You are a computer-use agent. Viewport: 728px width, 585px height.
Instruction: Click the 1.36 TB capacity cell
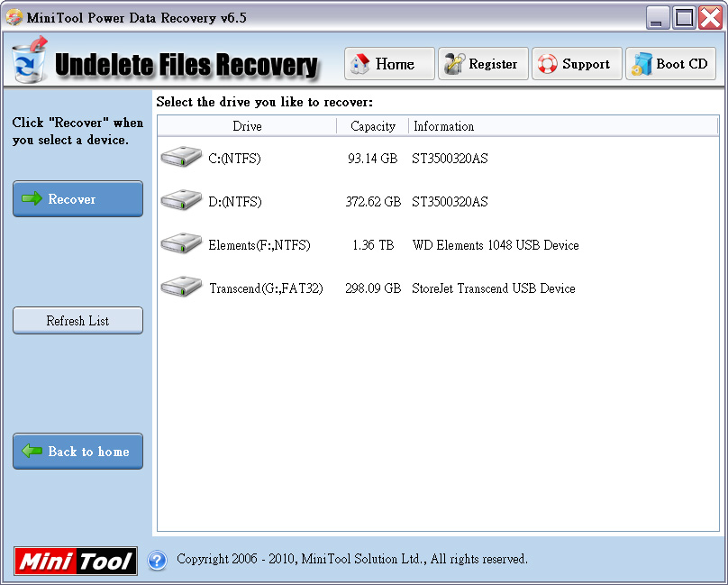(x=373, y=245)
